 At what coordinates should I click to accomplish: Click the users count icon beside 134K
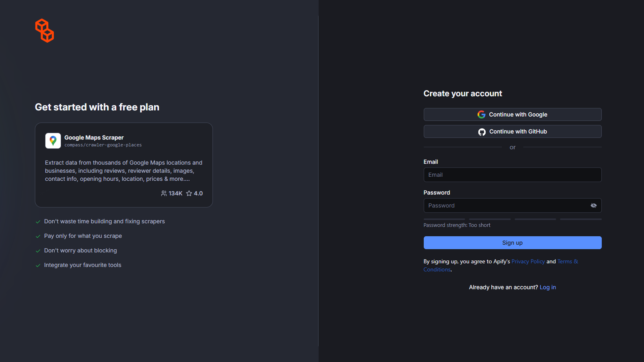click(164, 193)
